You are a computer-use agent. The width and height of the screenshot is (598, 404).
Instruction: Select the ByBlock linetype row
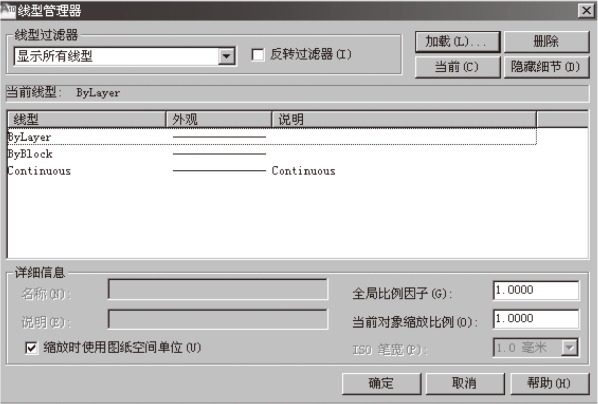tap(272, 154)
